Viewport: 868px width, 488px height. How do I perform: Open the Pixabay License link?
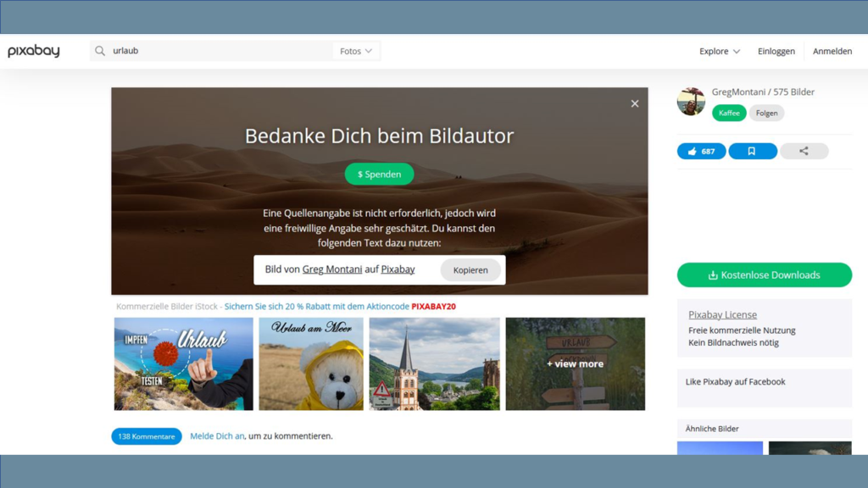[x=722, y=314]
